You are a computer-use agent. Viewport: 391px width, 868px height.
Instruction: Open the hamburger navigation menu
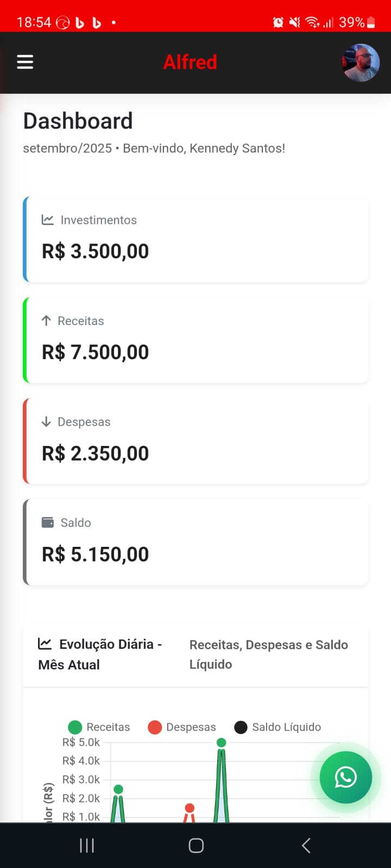click(x=25, y=62)
